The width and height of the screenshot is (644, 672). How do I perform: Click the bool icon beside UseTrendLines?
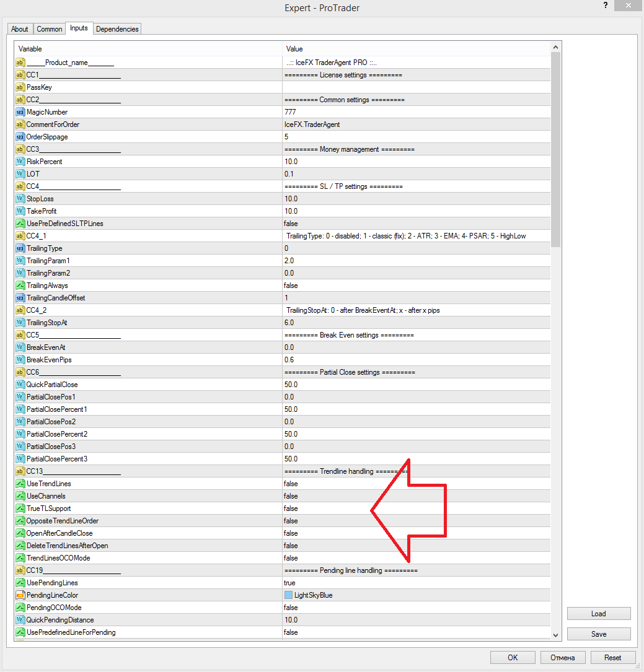point(20,484)
